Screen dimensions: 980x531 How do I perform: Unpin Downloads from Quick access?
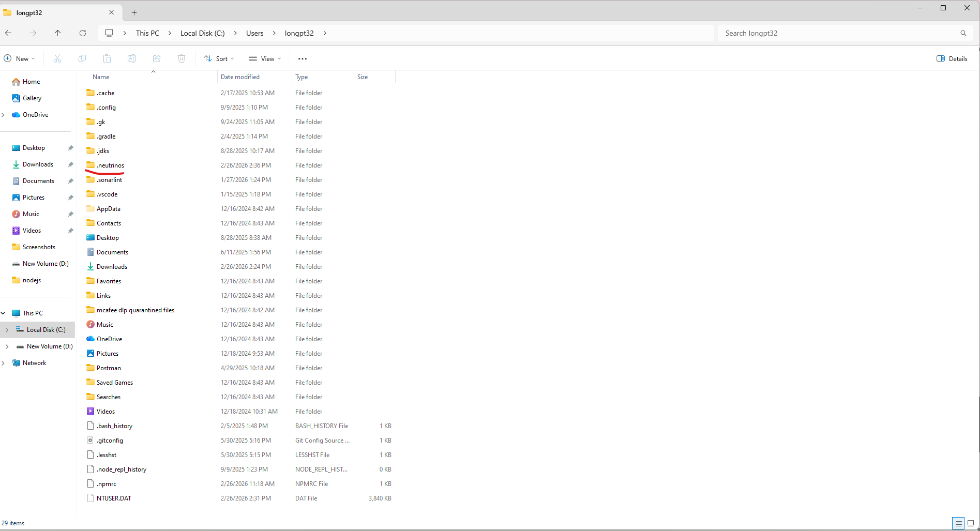point(71,164)
